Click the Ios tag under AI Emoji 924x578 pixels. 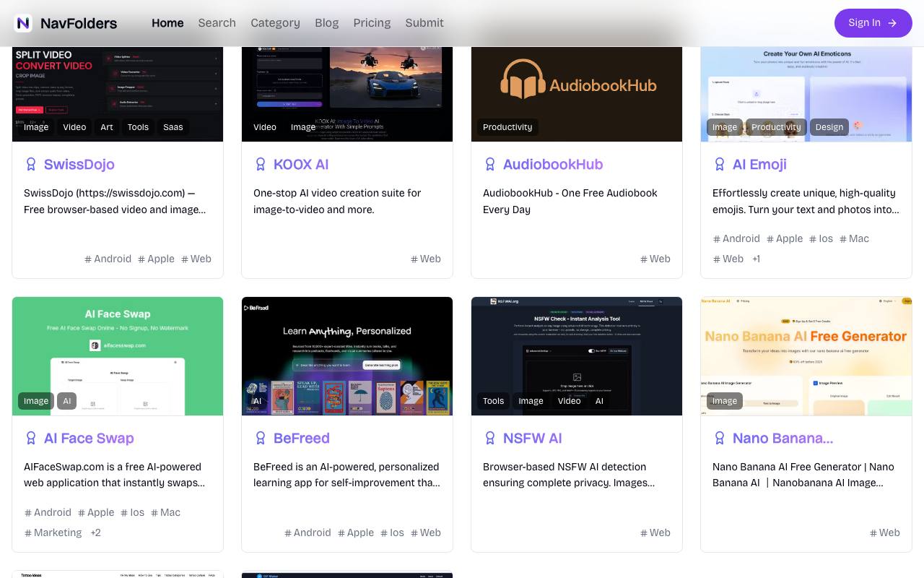(821, 238)
